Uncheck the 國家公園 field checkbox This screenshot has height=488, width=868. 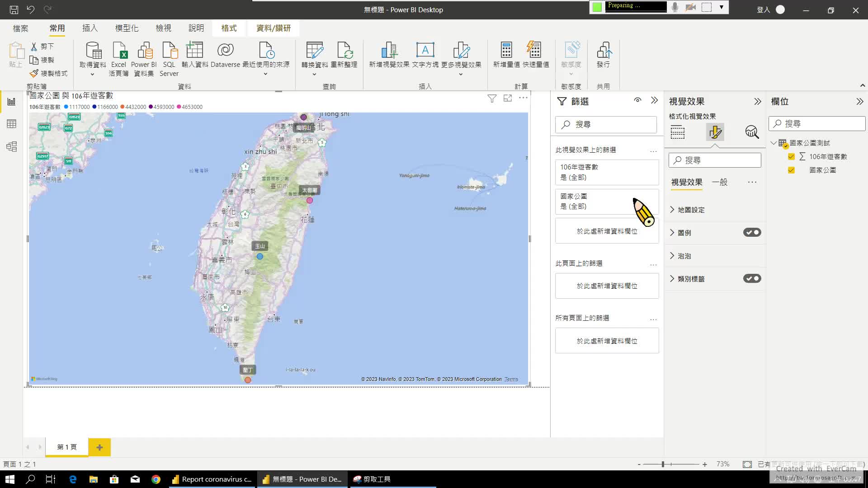(x=791, y=170)
